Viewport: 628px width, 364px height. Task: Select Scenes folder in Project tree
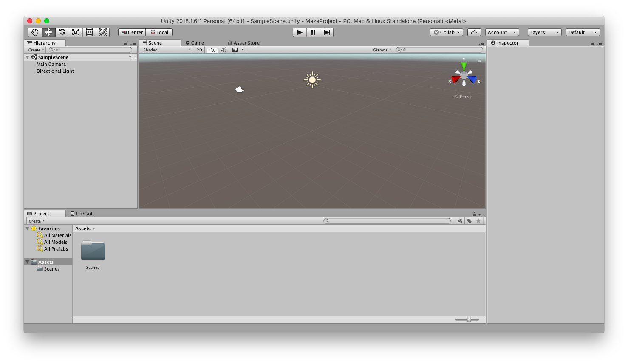click(48, 269)
